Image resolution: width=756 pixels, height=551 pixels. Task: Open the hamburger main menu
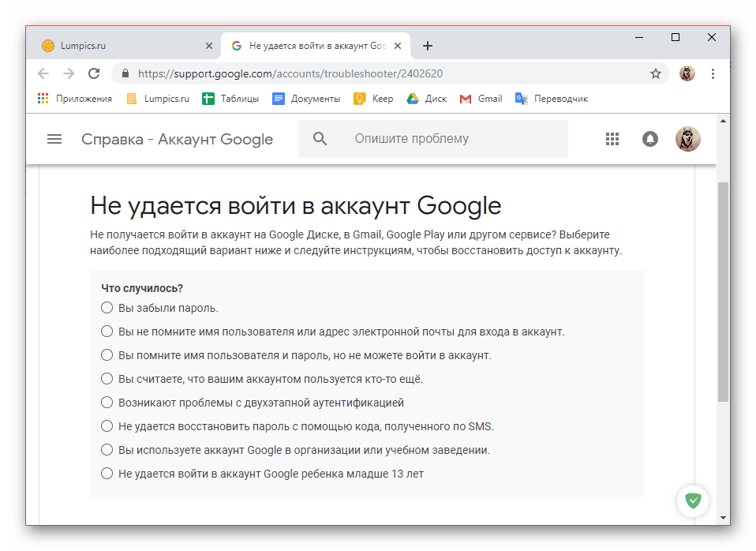[x=54, y=139]
